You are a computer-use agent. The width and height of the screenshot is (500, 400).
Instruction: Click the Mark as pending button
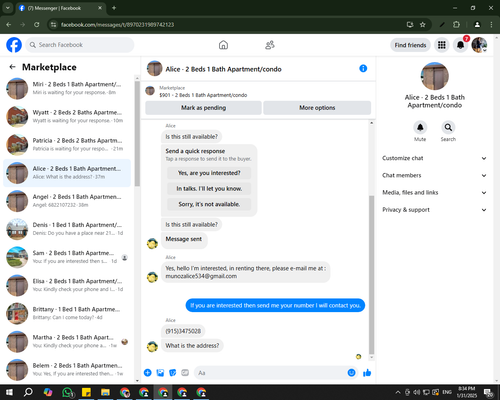[x=203, y=108]
